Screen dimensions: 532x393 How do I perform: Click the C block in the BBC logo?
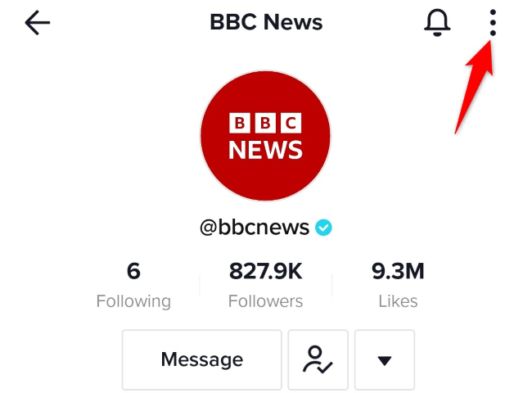tap(291, 123)
